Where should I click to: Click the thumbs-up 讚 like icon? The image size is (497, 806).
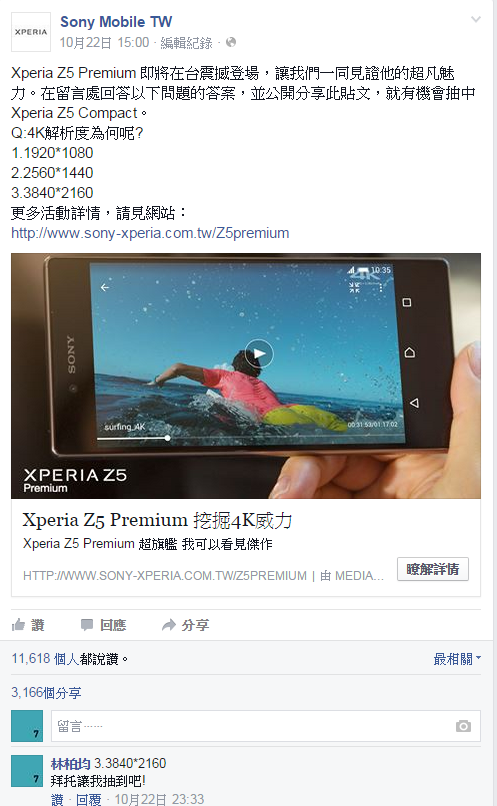click(x=18, y=625)
